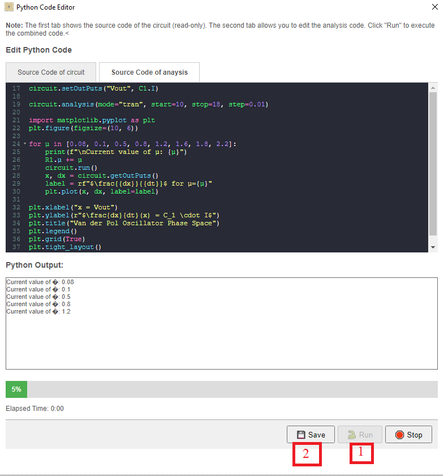Click the plt.tight_layout() line
Screen dimensions: 448x476
tap(65, 247)
